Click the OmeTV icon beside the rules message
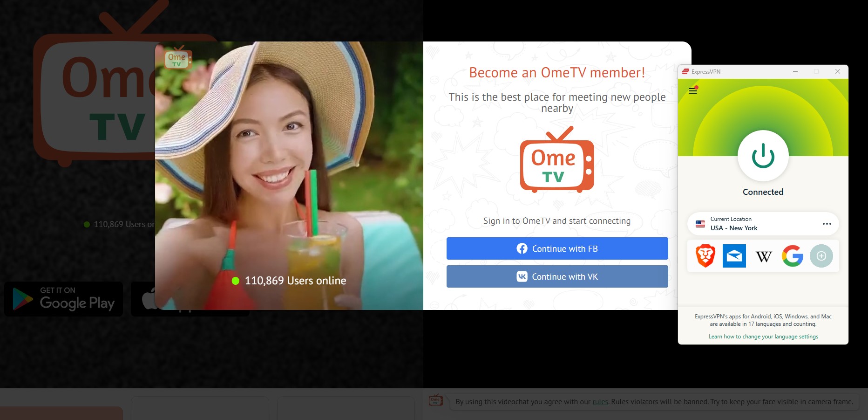Viewport: 868px width, 420px height. 436,401
